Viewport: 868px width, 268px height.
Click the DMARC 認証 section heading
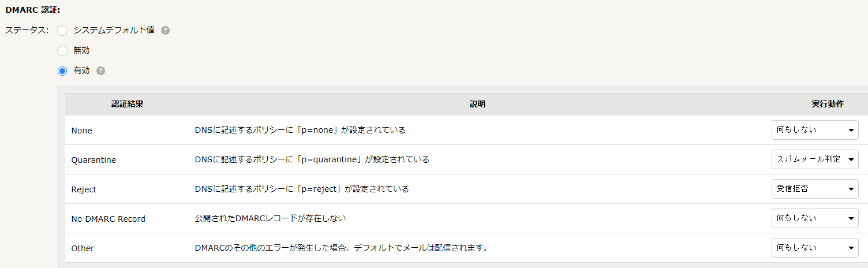coord(33,10)
